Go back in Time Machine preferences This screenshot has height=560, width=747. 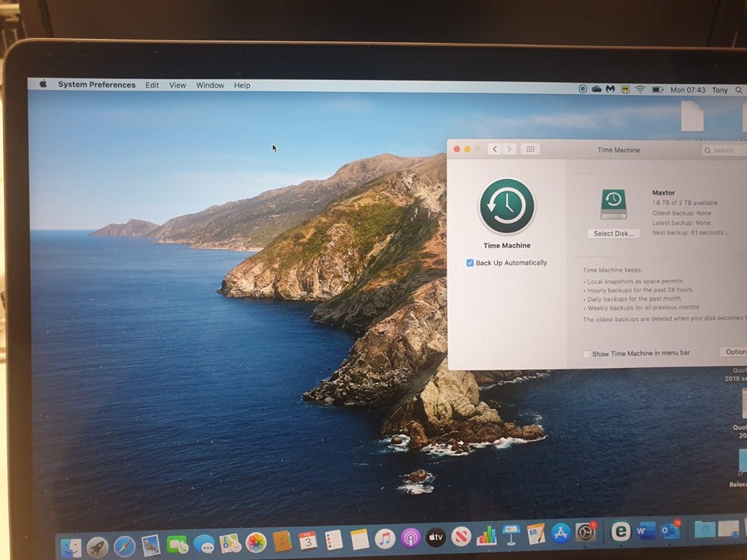495,149
